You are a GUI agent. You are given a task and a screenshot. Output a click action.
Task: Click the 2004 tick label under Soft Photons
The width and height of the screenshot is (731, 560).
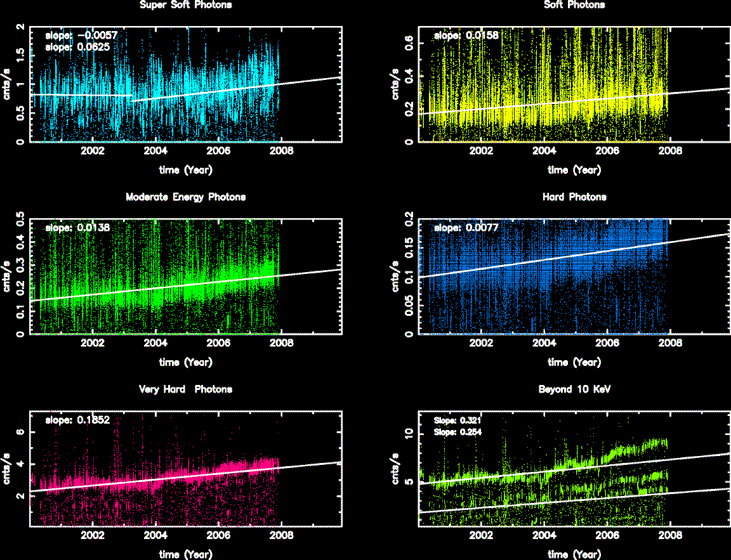pos(544,151)
